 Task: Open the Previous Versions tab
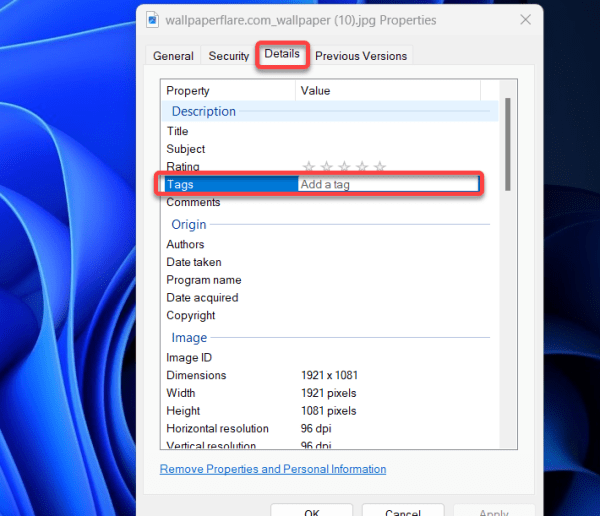pyautogui.click(x=360, y=56)
